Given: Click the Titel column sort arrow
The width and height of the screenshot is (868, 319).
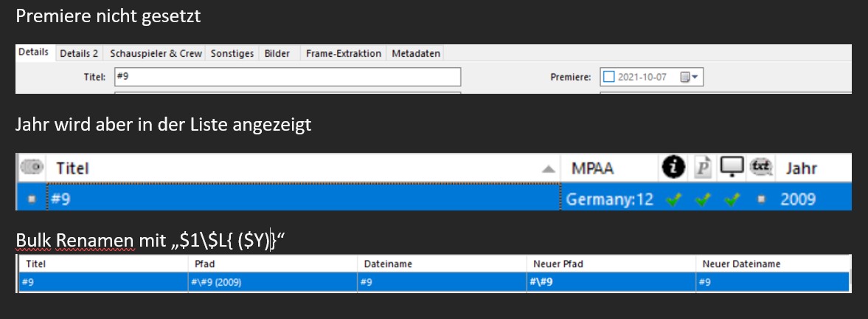Looking at the screenshot, I should [548, 169].
